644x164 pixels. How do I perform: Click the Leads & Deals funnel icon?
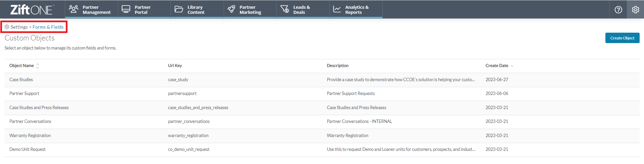coord(284,9)
